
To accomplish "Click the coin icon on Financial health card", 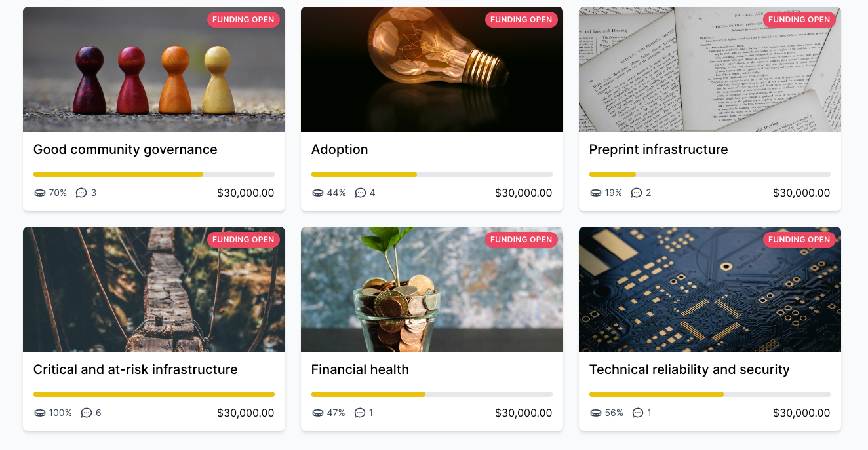I will [318, 413].
